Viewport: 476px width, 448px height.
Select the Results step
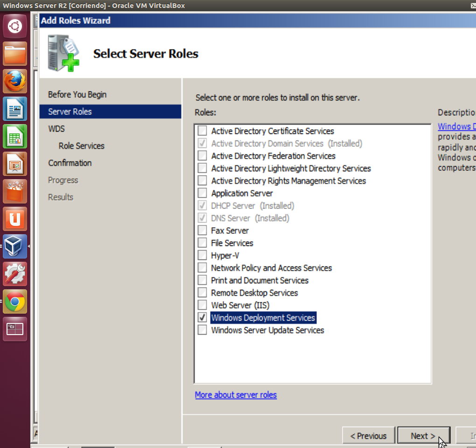click(x=60, y=197)
